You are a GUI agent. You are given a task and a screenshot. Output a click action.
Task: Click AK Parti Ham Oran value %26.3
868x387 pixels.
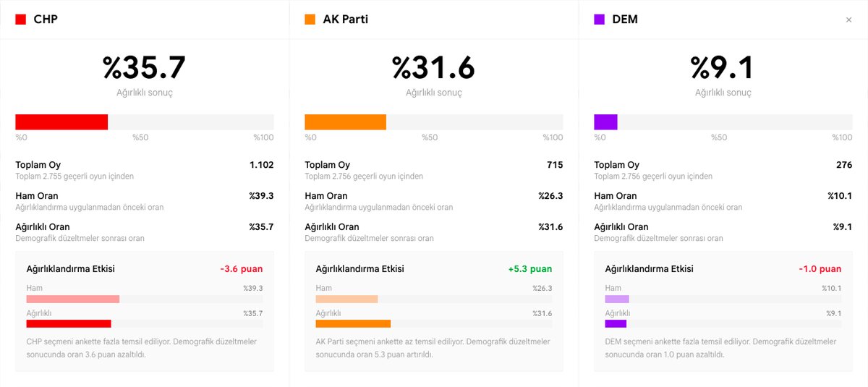point(550,196)
